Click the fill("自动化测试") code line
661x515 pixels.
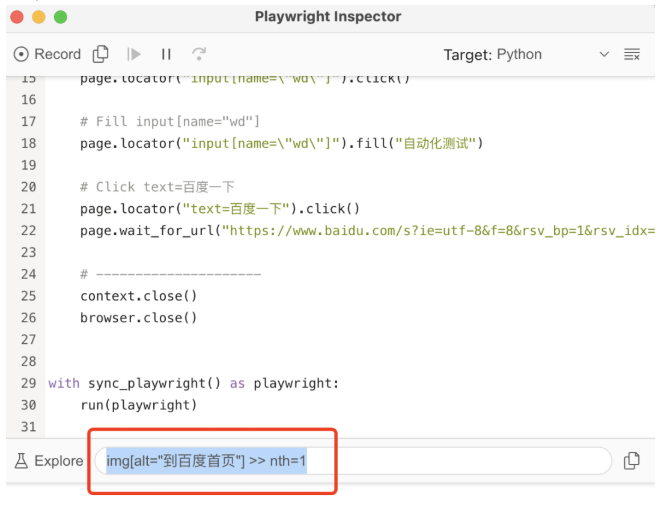point(282,143)
